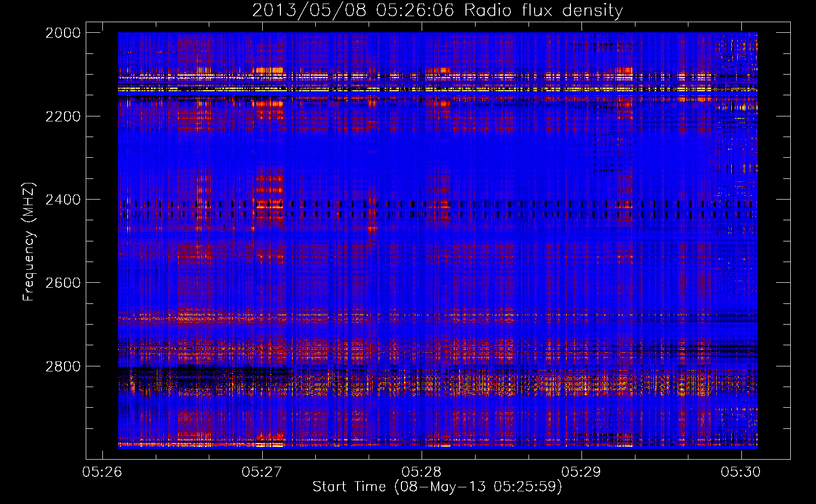Select the 2200 frequency tick label
Screen dimensions: 816x504
click(x=63, y=116)
